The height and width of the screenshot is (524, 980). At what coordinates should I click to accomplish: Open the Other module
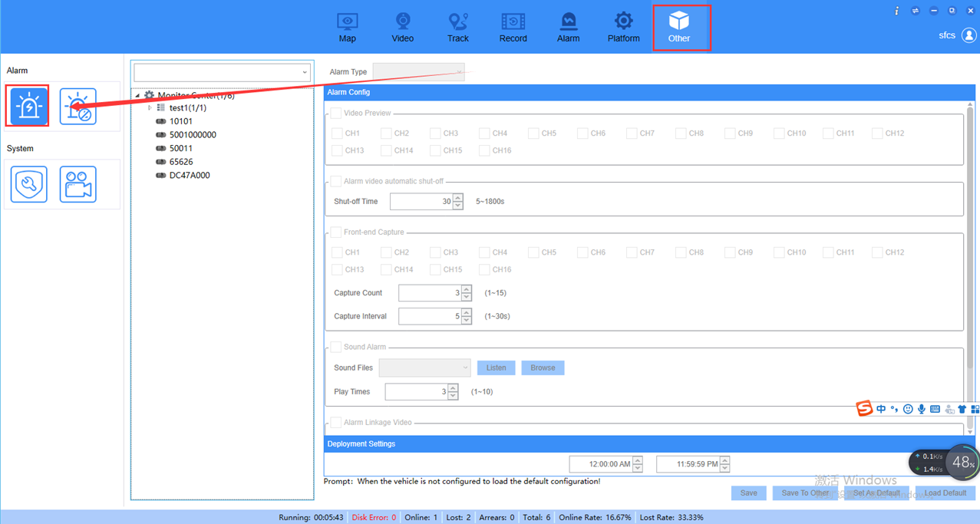[679, 28]
